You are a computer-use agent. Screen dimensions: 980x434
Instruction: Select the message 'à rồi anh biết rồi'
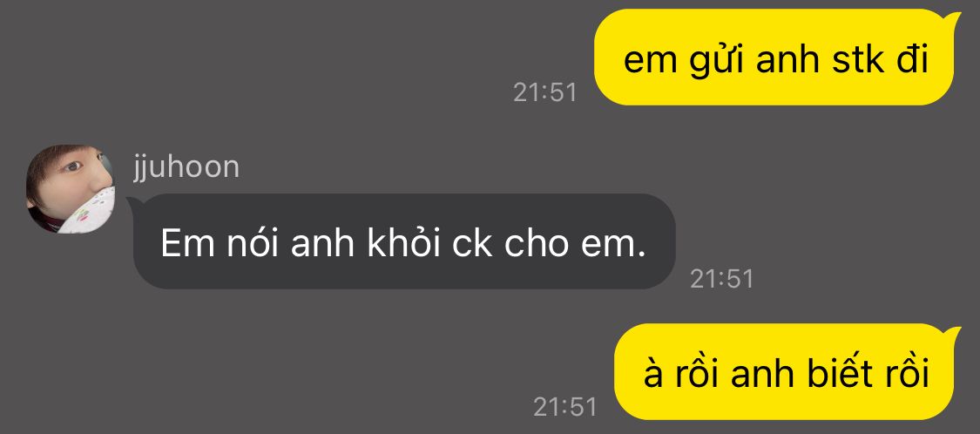(787, 372)
